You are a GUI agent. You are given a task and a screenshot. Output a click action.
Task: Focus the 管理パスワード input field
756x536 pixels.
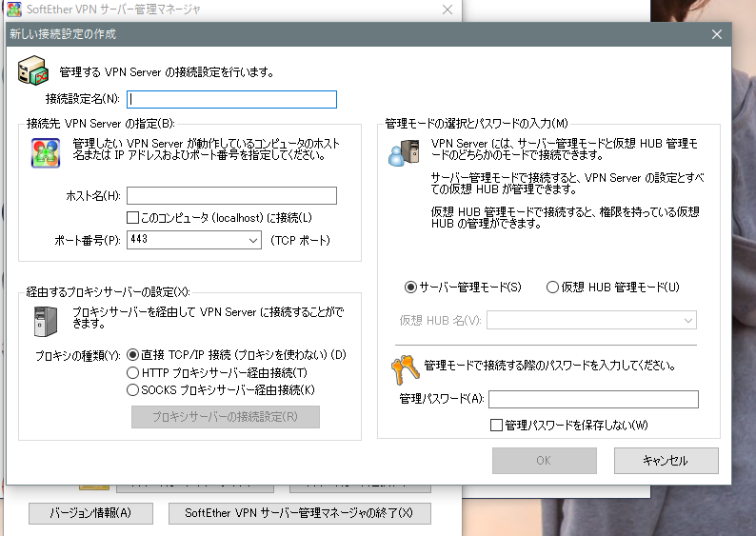pyautogui.click(x=593, y=399)
